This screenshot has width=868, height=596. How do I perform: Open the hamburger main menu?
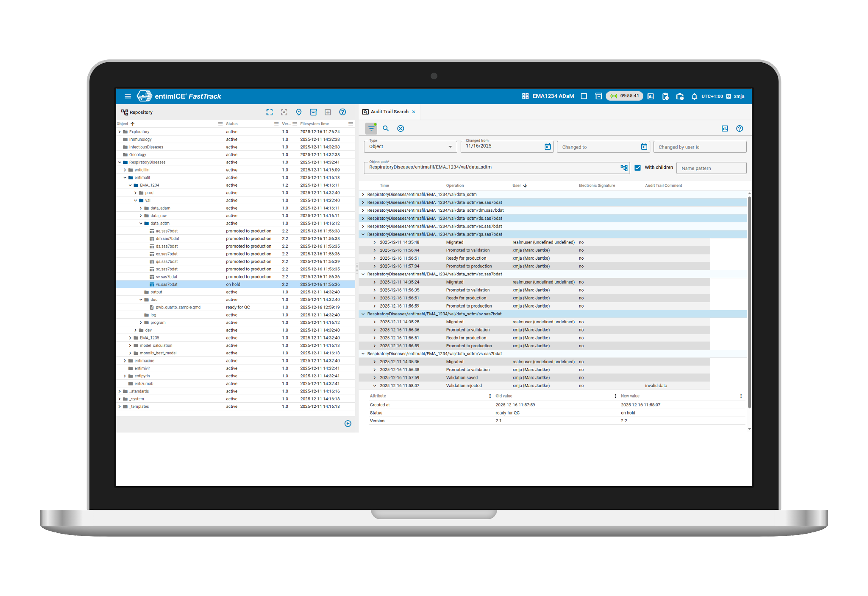(x=128, y=96)
